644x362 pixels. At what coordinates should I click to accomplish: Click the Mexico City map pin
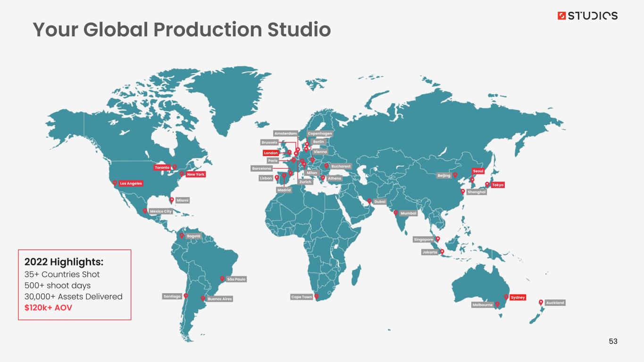[145, 211]
